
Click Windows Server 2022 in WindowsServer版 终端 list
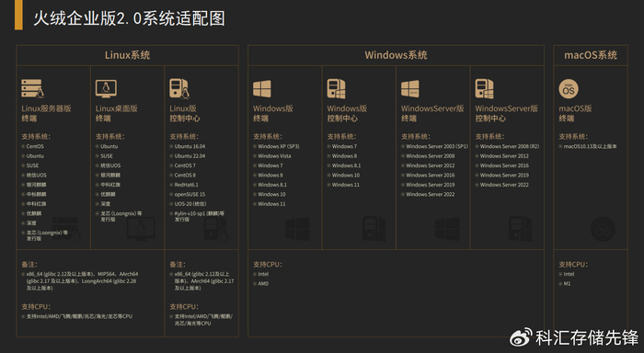[430, 195]
